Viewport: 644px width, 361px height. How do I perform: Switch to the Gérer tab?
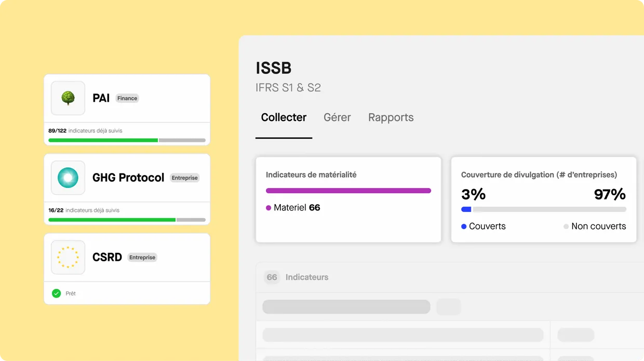[x=337, y=117]
